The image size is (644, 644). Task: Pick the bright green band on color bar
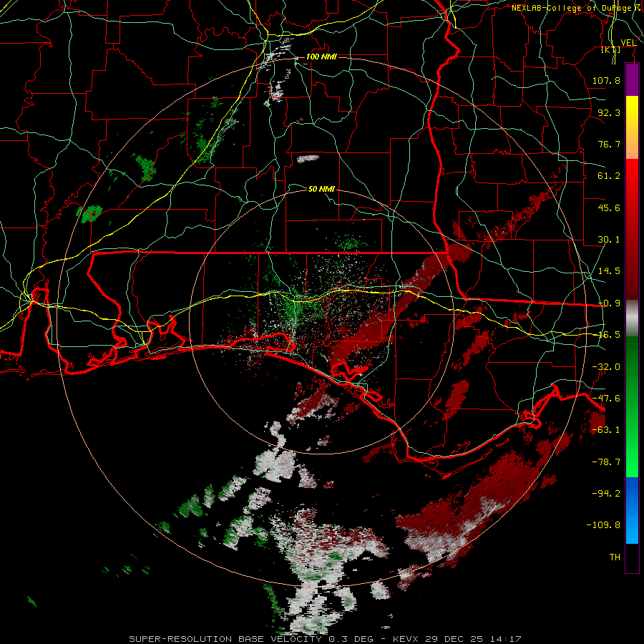[632, 406]
